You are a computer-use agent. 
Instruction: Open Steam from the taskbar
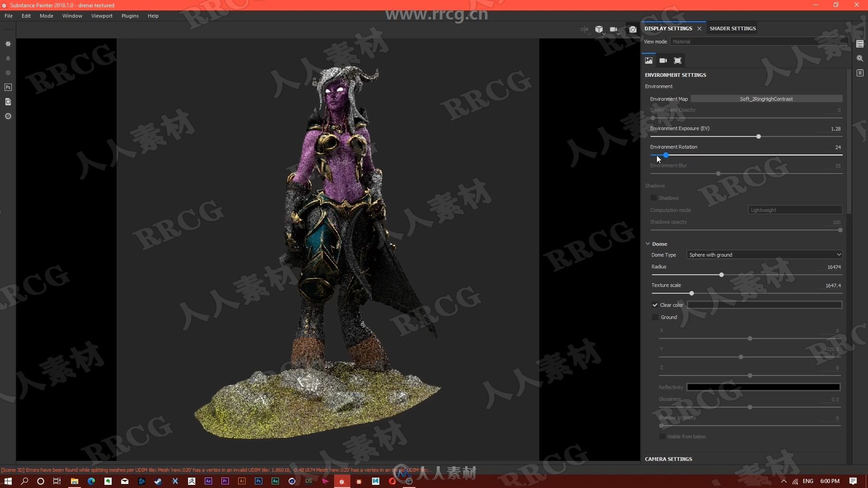[158, 481]
